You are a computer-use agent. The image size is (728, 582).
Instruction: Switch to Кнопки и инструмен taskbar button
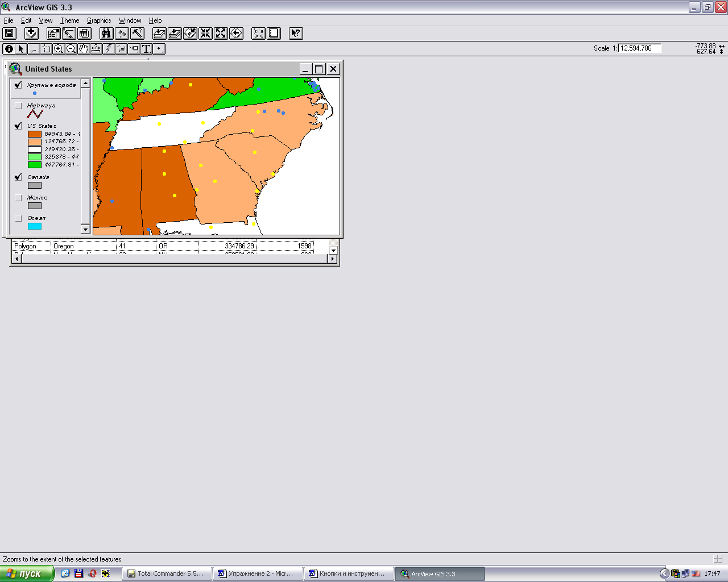coord(349,573)
